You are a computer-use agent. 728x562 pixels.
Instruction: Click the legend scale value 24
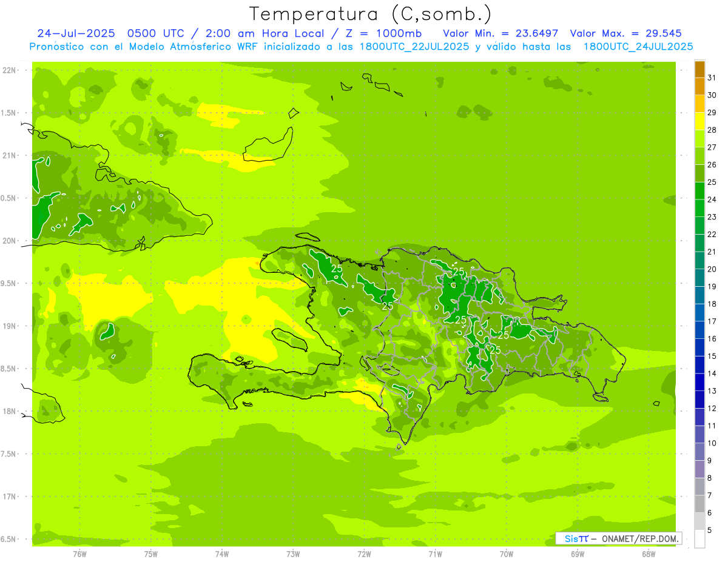pyautogui.click(x=712, y=199)
